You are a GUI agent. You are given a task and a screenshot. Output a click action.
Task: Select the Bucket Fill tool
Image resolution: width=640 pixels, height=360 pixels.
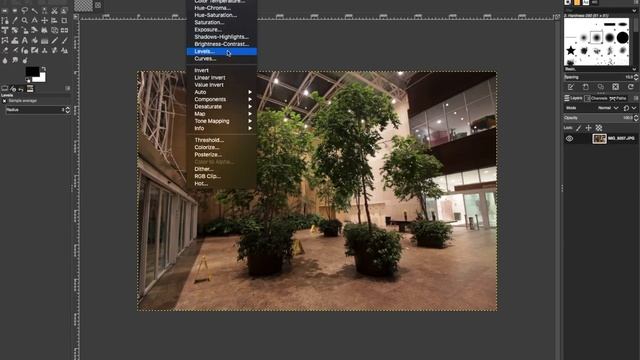[x=34, y=40]
